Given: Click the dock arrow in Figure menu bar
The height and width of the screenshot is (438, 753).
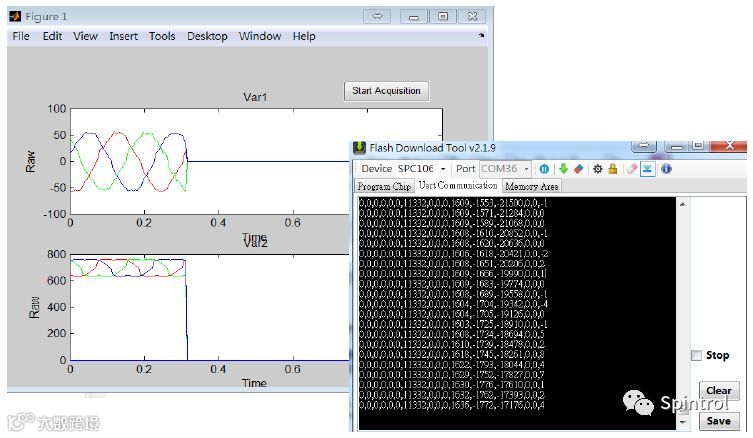Looking at the screenshot, I should point(481,36).
